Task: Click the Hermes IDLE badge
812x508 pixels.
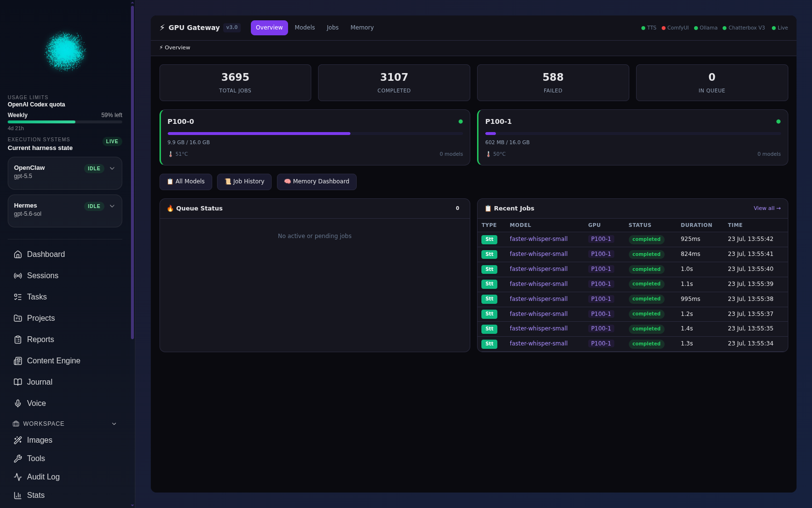Action: (x=94, y=207)
